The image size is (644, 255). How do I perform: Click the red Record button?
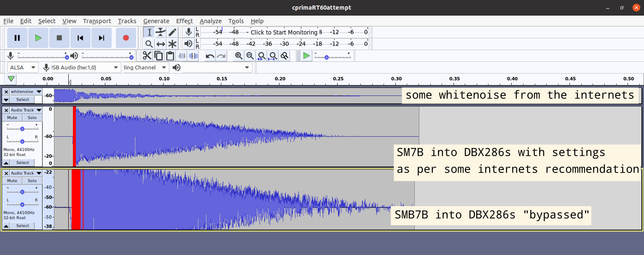(x=126, y=38)
